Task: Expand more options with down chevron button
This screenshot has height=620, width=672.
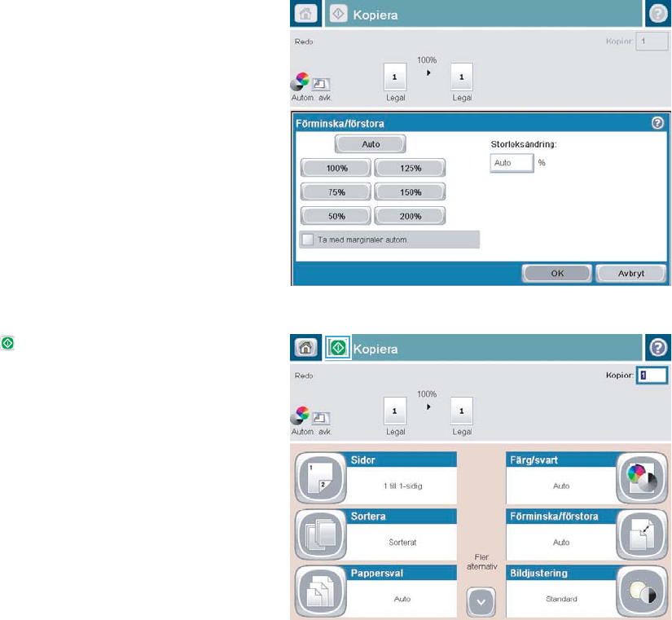Action: (x=481, y=601)
